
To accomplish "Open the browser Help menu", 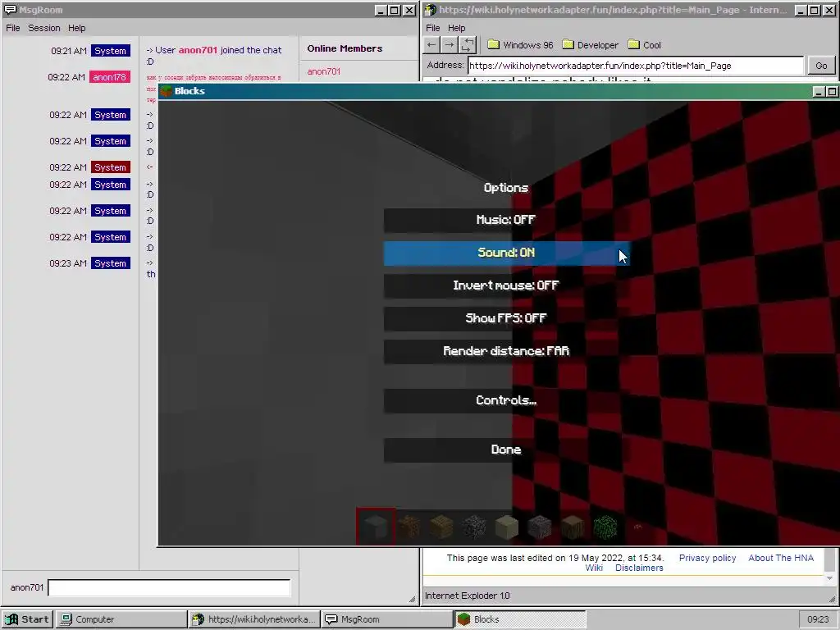I will click(456, 28).
